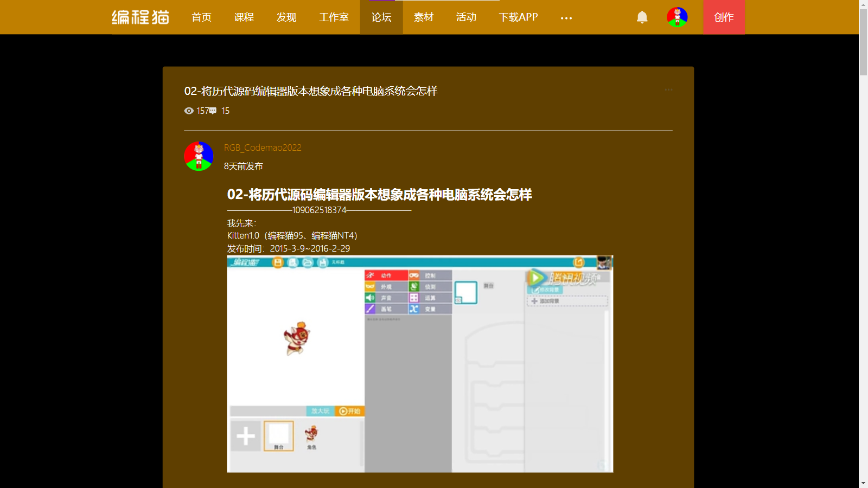This screenshot has width=868, height=488.
Task: Open the 素材 section
Action: pyautogui.click(x=424, y=17)
